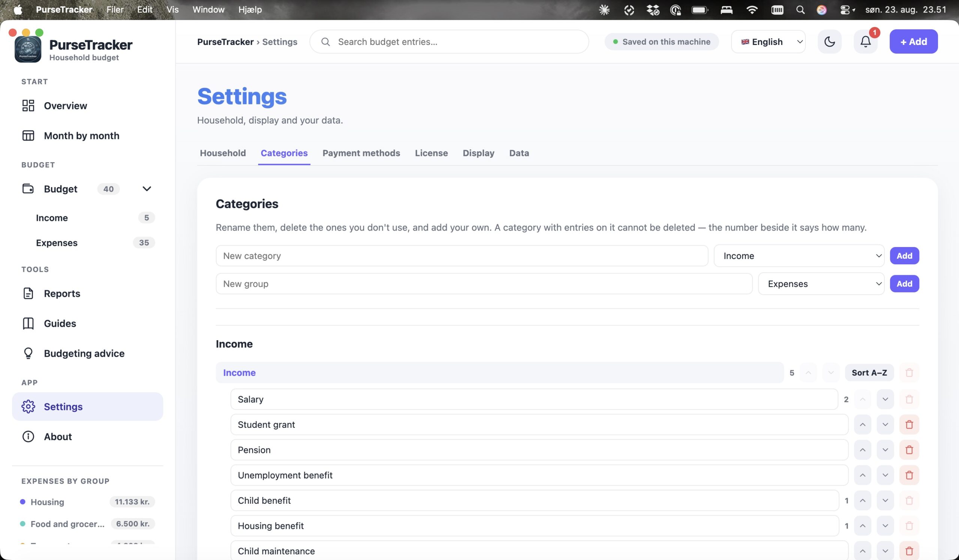Move Student grant category down
This screenshot has height=560, width=959.
[x=885, y=424]
